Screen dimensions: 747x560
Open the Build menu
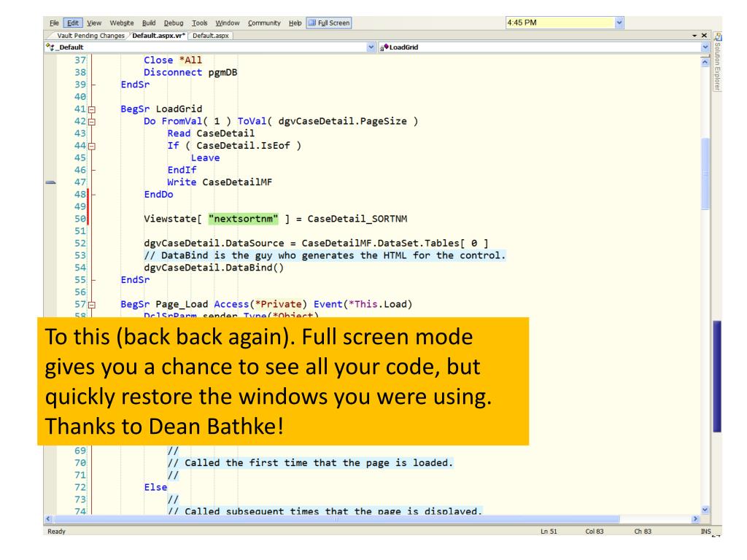click(149, 23)
